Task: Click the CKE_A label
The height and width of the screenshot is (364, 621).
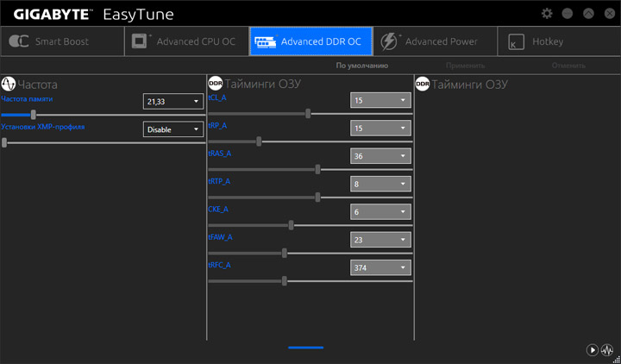Action: [x=218, y=209]
